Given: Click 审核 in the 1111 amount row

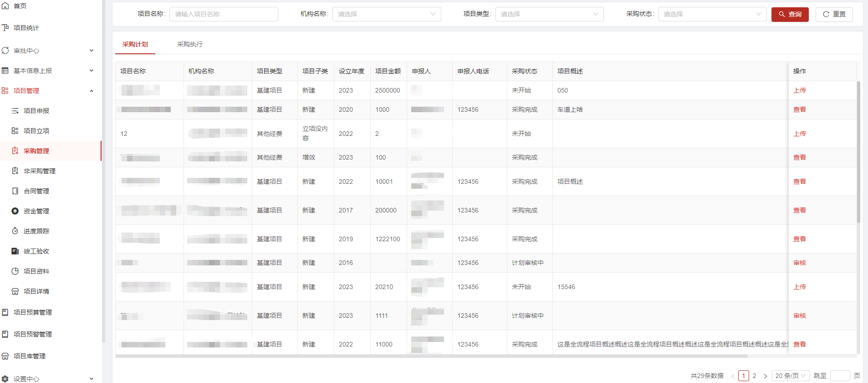Looking at the screenshot, I should point(800,316).
